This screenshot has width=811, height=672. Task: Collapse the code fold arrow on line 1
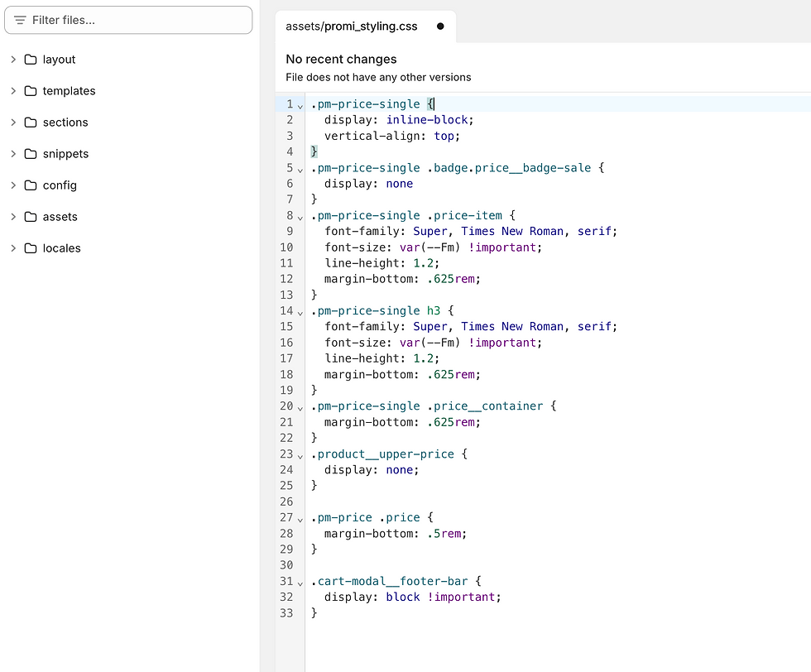[x=300, y=106]
